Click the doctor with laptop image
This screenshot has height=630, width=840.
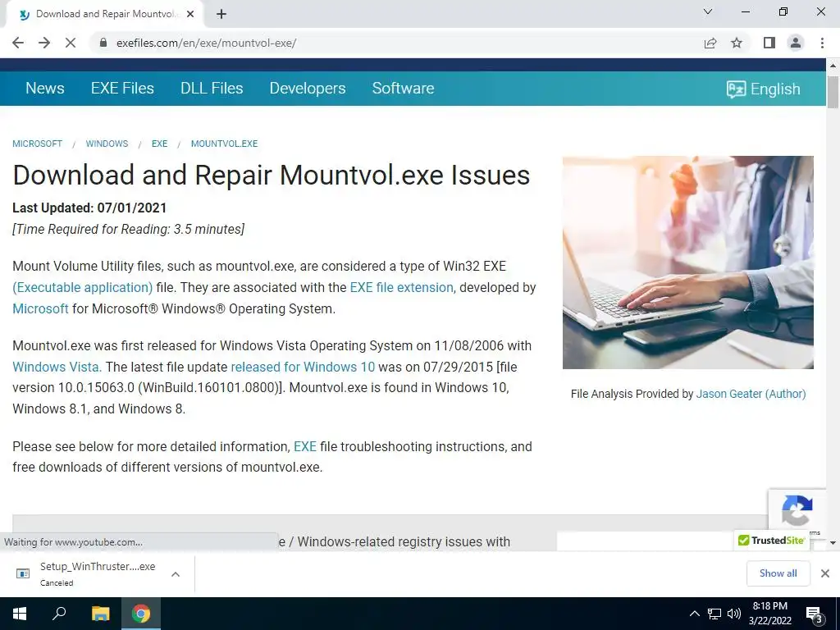tap(688, 262)
